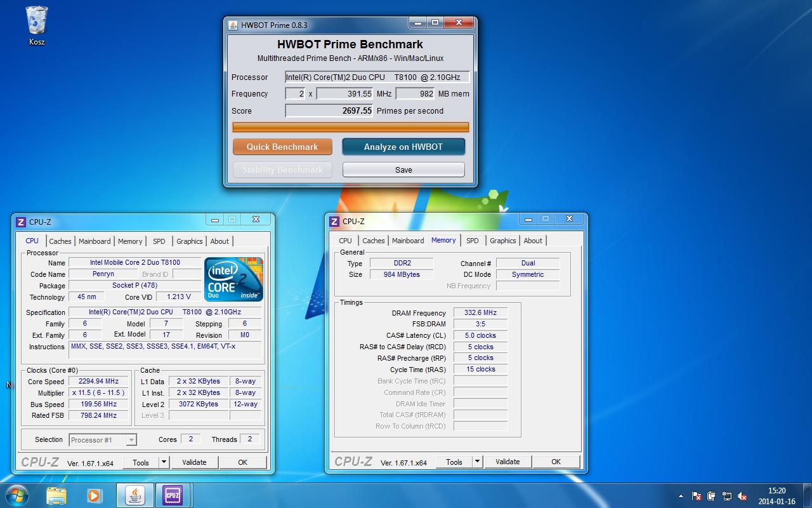Click OK in right CPU-Z window
Image resolution: width=812 pixels, height=508 pixels.
556,462
